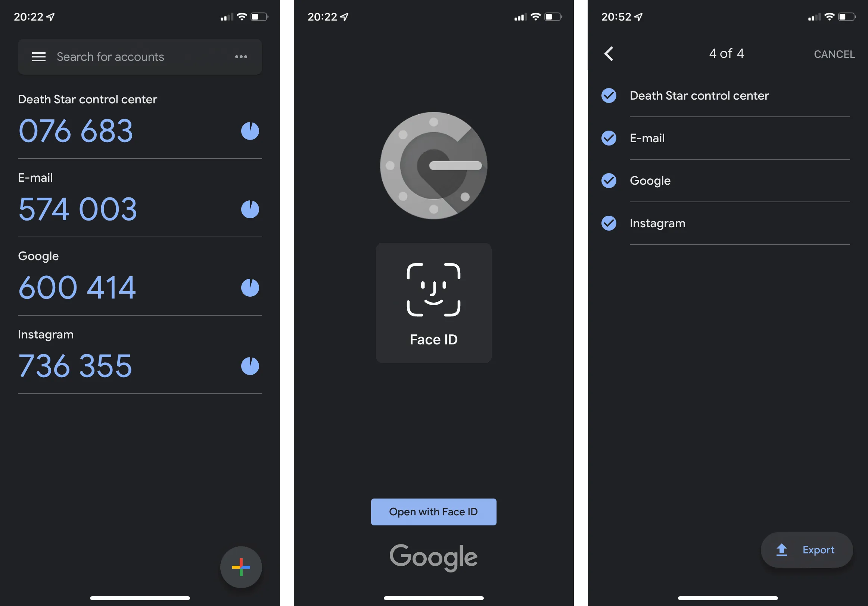Toggle the Death Star control center checkbox

(609, 95)
